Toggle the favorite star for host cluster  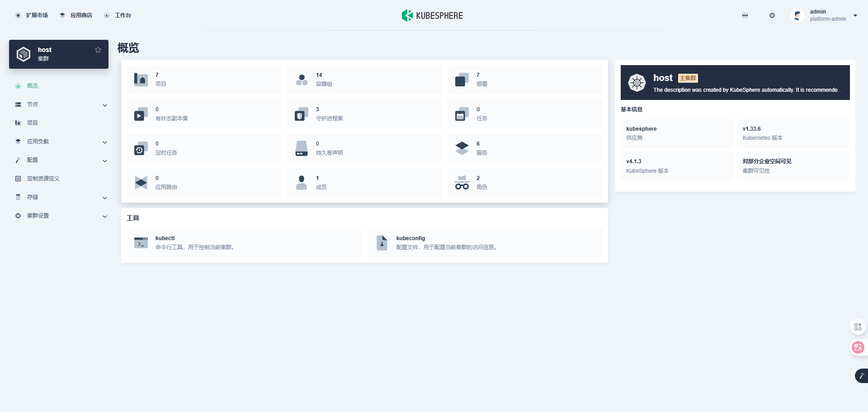click(x=98, y=50)
